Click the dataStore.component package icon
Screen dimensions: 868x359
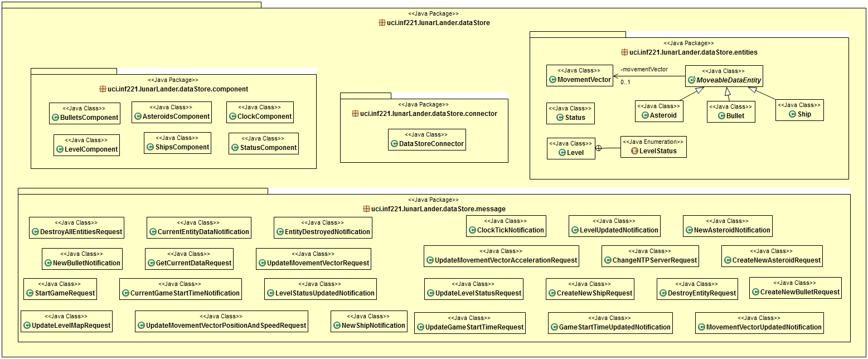102,89
